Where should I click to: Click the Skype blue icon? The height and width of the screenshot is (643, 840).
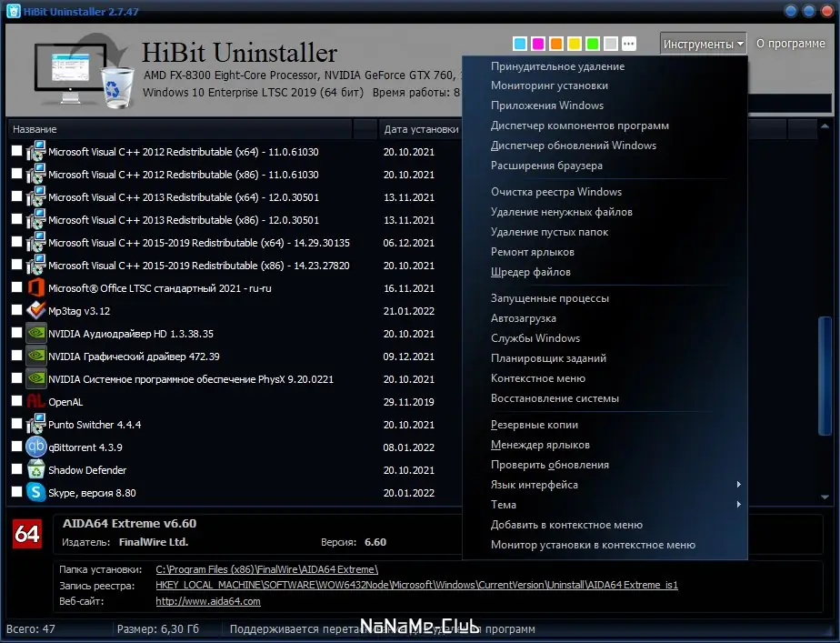click(x=35, y=492)
